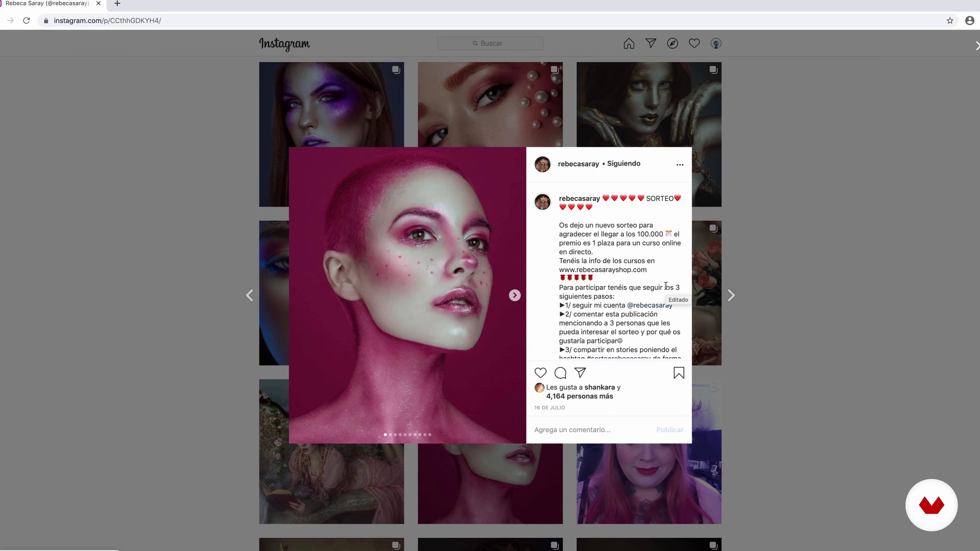Screen dimensions: 980x551
Task: Save post with bookmark icon
Action: [x=679, y=373]
